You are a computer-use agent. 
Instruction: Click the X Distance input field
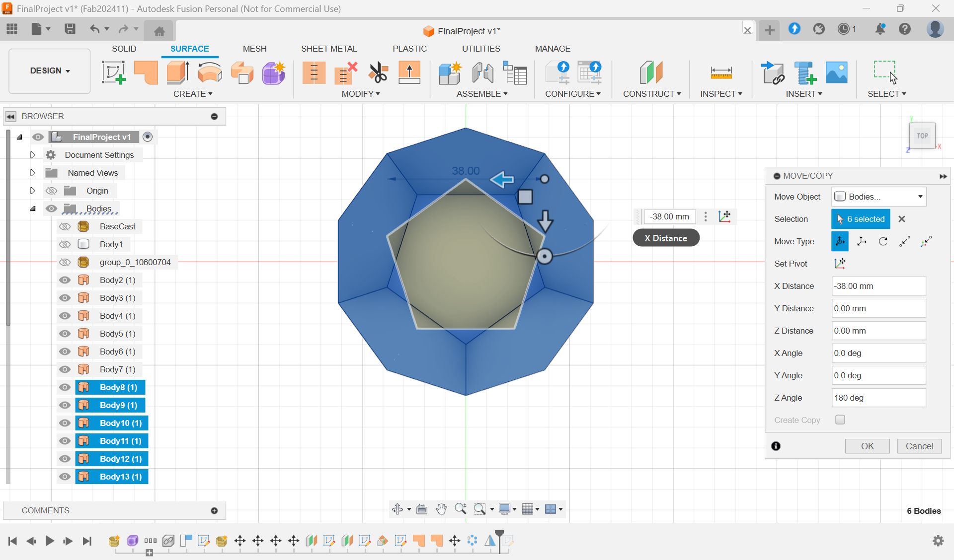(878, 286)
